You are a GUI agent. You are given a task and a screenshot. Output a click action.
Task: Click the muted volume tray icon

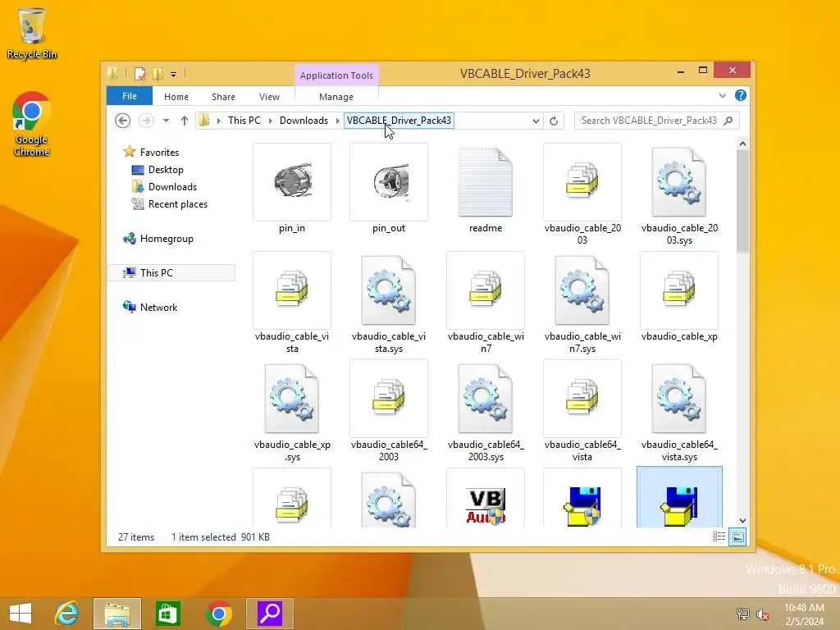(x=762, y=614)
